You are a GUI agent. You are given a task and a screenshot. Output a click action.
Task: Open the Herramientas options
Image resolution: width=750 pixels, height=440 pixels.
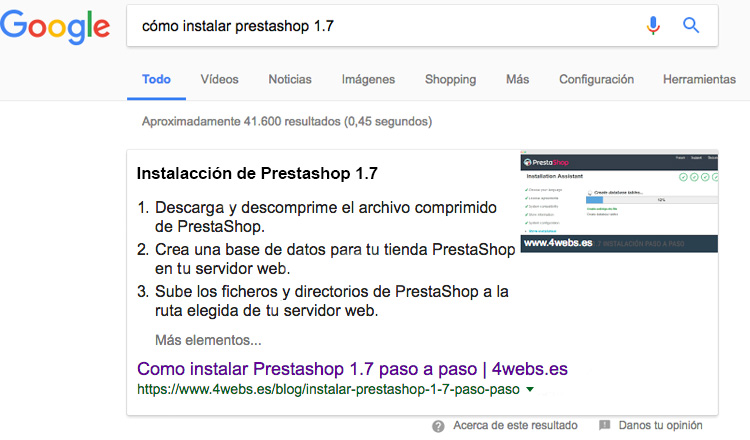point(699,79)
